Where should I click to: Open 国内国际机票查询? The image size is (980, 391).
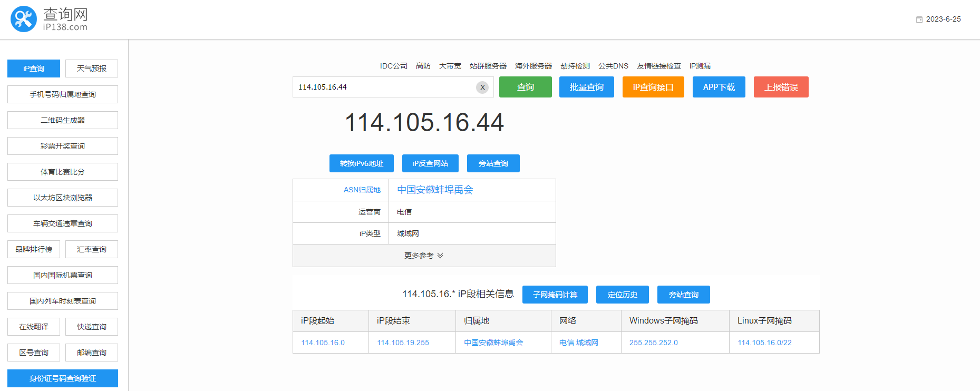tap(63, 275)
